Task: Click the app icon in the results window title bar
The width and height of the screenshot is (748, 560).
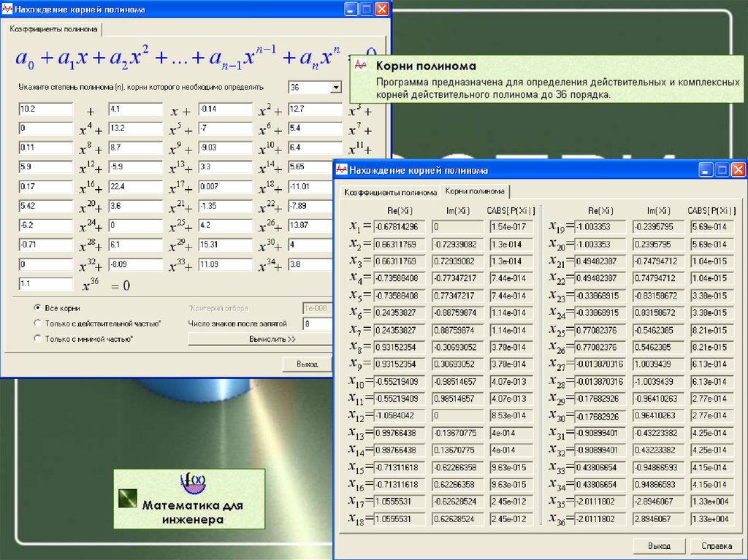Action: click(x=342, y=170)
